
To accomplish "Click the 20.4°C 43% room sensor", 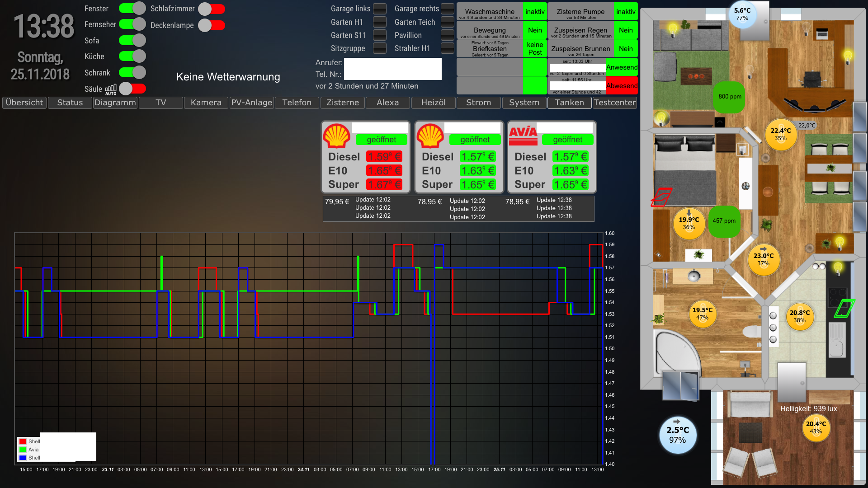I will [816, 427].
